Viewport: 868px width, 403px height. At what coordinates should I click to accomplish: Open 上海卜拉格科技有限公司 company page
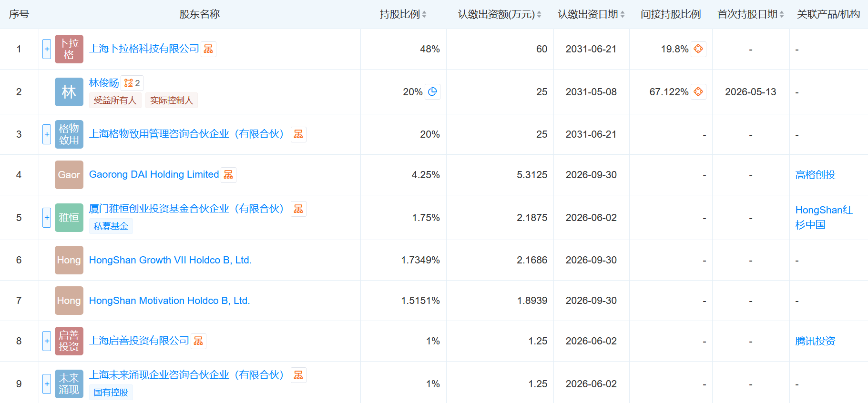click(x=144, y=49)
